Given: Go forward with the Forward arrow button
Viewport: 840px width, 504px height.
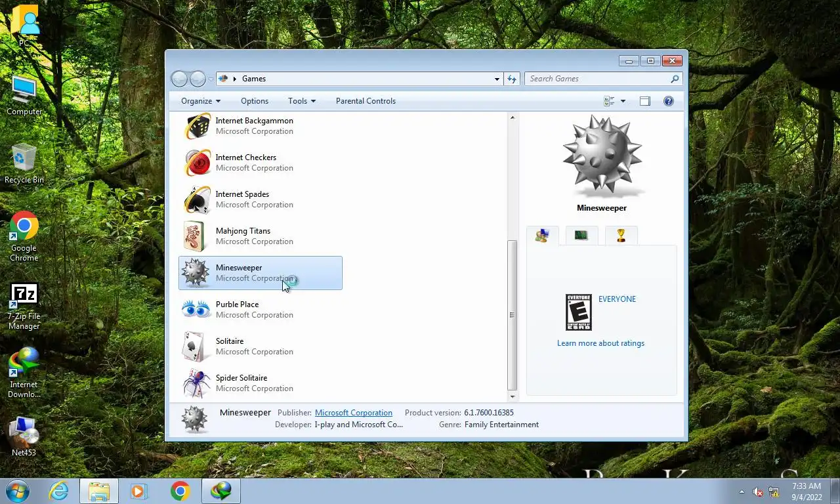Looking at the screenshot, I should pos(198,79).
